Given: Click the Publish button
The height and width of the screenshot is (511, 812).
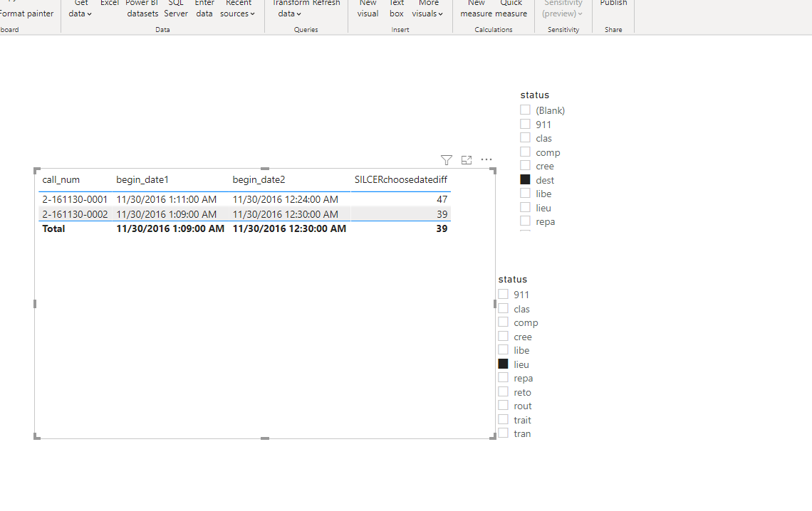Looking at the screenshot, I should pos(614,4).
